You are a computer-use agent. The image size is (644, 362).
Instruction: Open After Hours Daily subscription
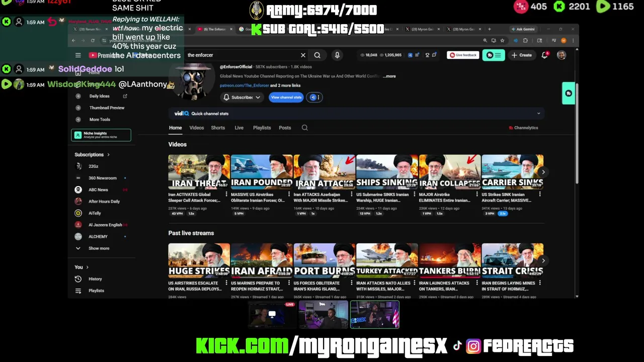pos(104,202)
